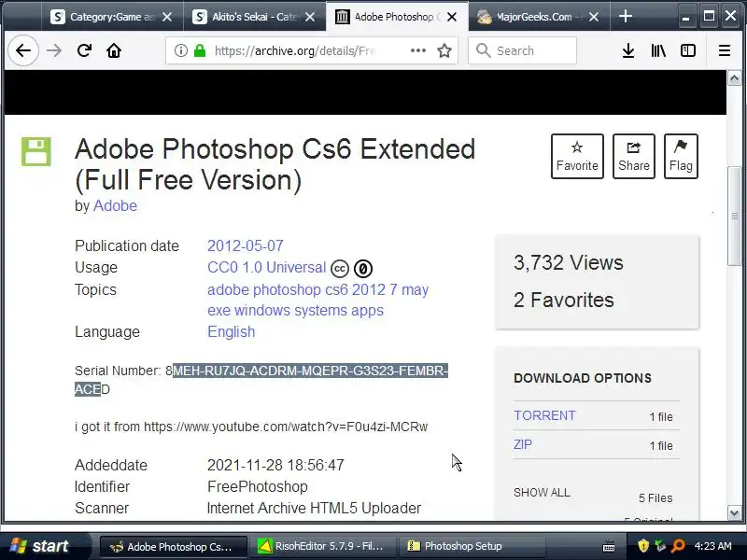Open exe windows systems apps topic link
The width and height of the screenshot is (747, 560).
click(x=295, y=310)
